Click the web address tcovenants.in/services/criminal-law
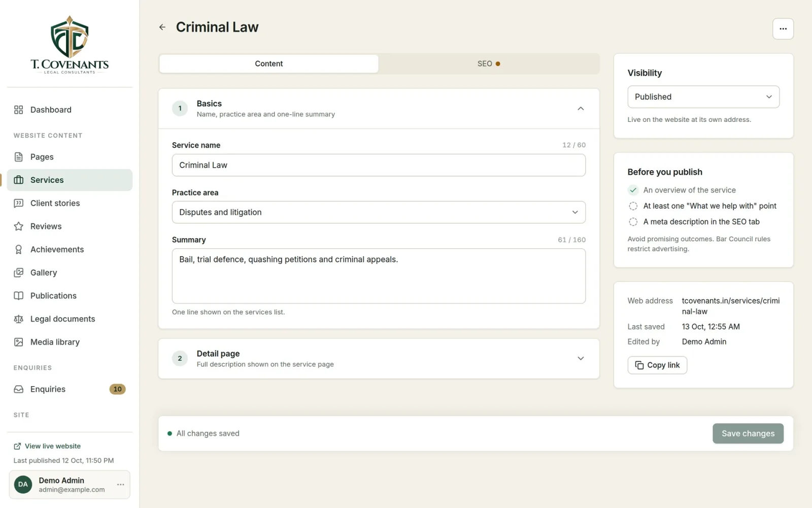 coord(731,306)
